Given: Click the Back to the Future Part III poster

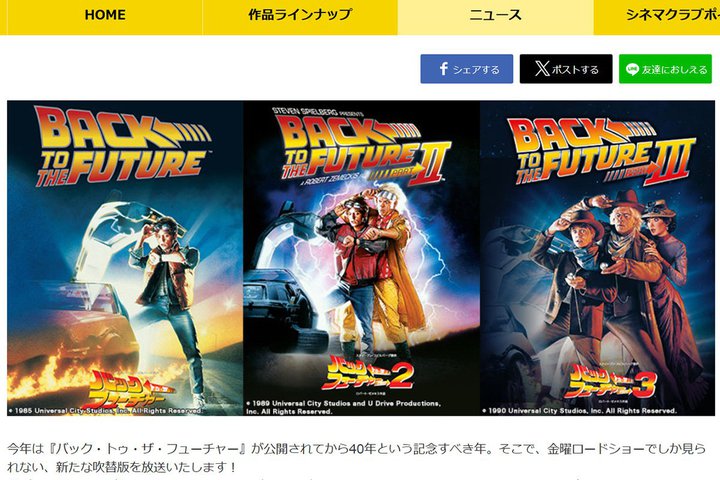Looking at the screenshot, I should click(x=598, y=258).
